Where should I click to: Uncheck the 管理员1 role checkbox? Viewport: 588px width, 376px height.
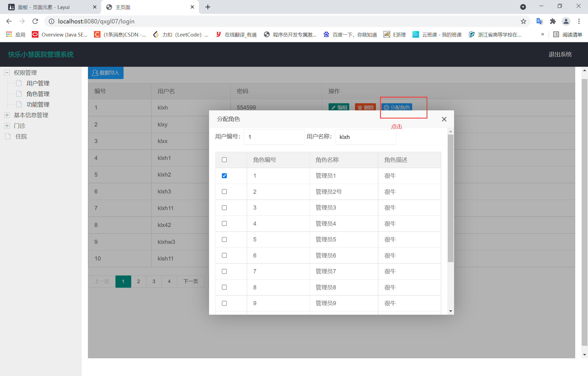(224, 176)
